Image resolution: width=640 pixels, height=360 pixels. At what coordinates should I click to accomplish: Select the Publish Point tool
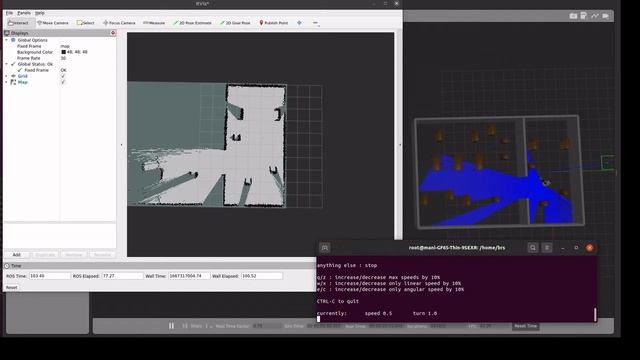point(273,23)
